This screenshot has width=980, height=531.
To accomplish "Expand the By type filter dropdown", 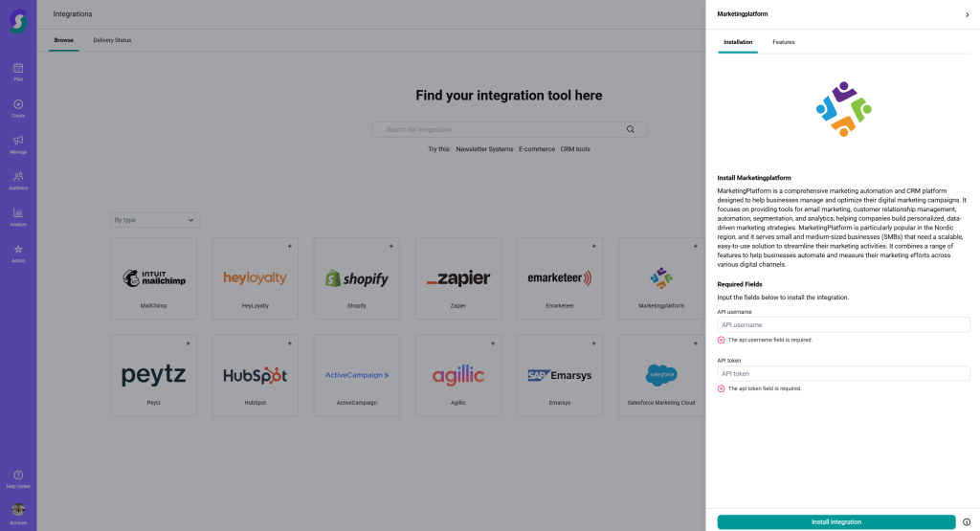I will pos(155,220).
